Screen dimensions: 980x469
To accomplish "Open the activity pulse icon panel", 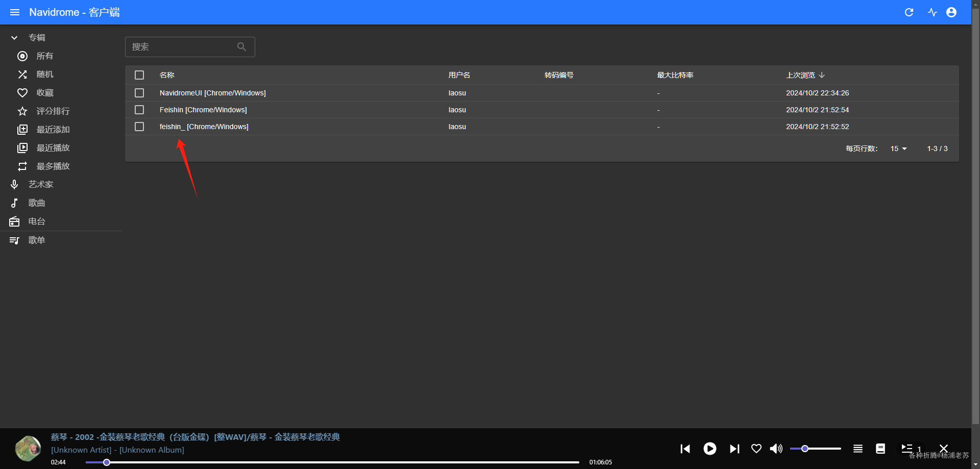I will click(933, 12).
